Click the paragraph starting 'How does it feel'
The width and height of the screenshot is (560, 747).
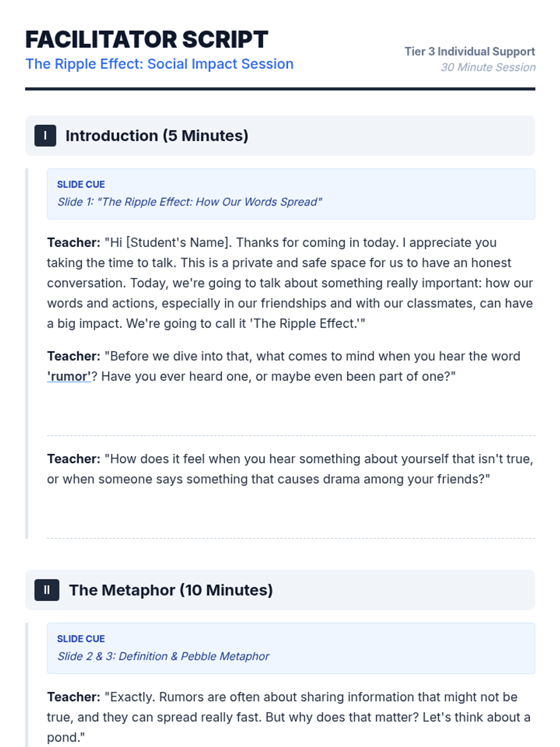(x=289, y=469)
